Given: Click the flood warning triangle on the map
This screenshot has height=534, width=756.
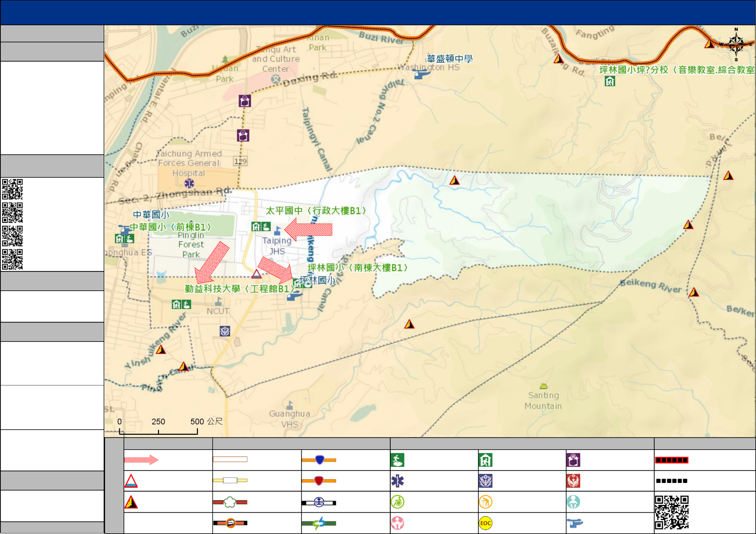Looking at the screenshot, I should tap(256, 274).
